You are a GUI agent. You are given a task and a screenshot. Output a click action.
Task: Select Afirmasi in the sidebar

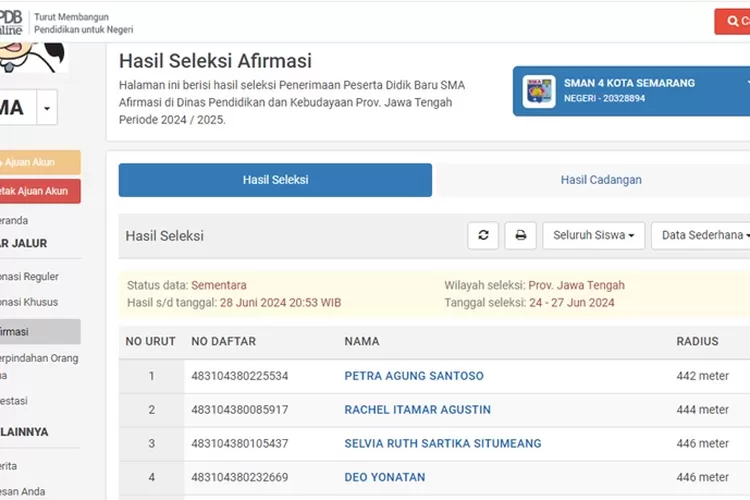click(40, 332)
